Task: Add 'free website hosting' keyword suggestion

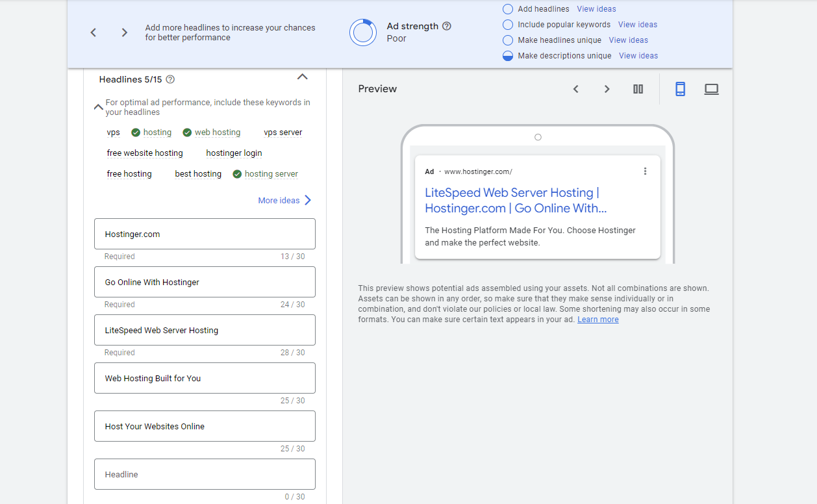Action: tap(145, 153)
